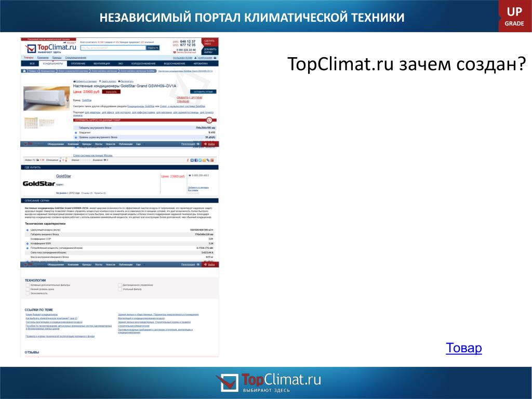Select the ОТОПЛЕНИЕ category tab

(78, 63)
